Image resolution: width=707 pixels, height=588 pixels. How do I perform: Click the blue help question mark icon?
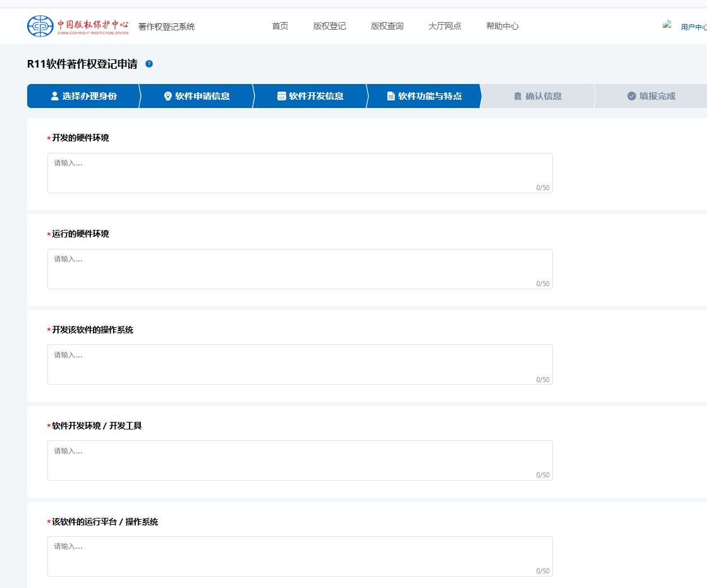[149, 64]
